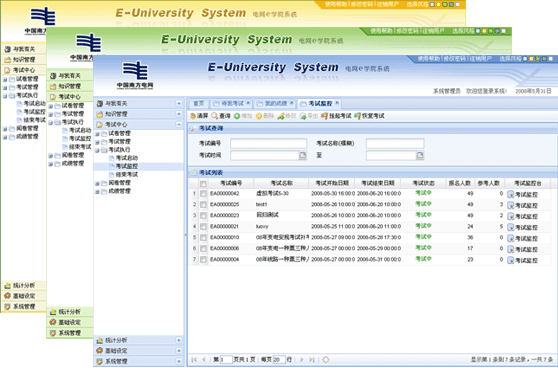Expand the 试卷管理 tree node
The image size is (558, 368).
point(97,134)
